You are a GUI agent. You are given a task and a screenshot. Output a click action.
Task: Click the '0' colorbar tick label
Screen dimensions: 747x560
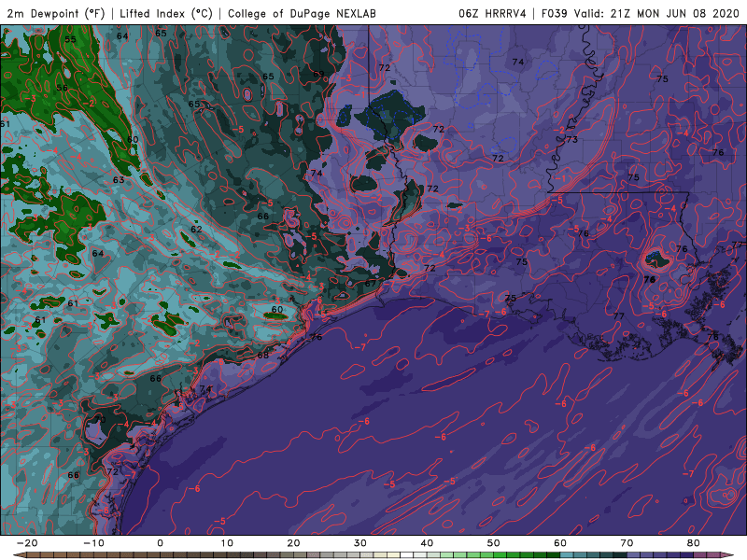(x=160, y=543)
